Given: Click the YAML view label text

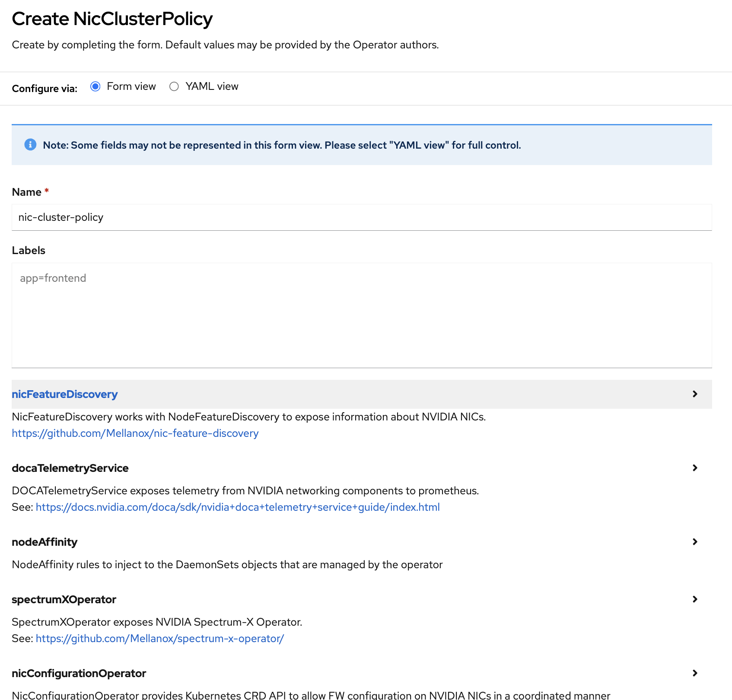Looking at the screenshot, I should pos(211,86).
